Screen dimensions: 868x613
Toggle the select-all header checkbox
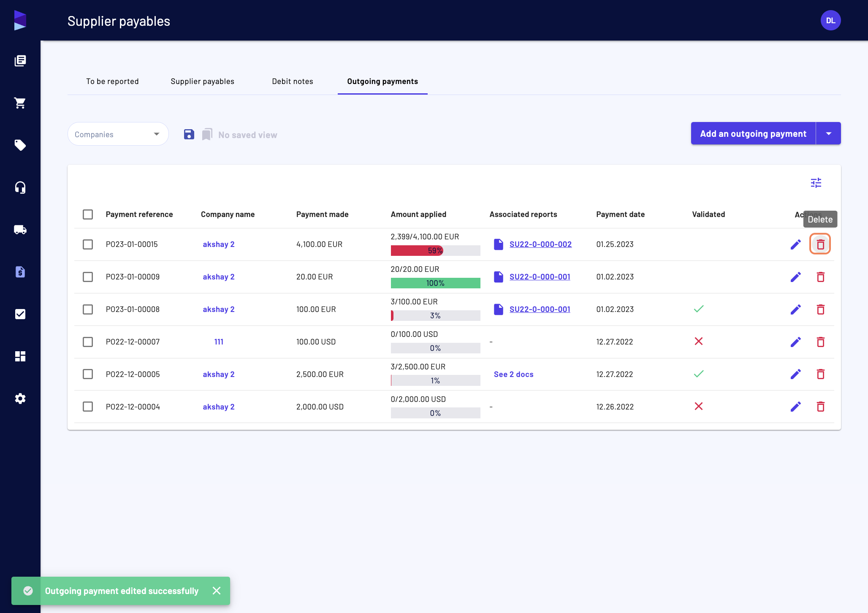coord(88,214)
